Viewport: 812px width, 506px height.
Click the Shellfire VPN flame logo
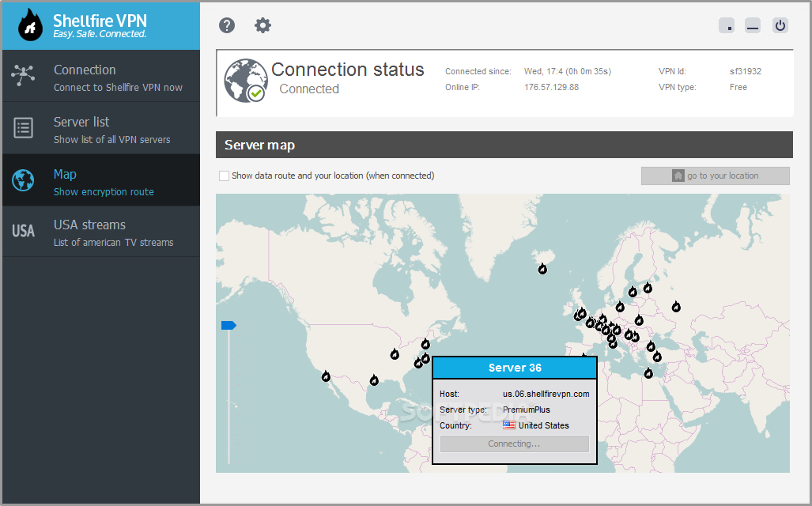pos(30,25)
